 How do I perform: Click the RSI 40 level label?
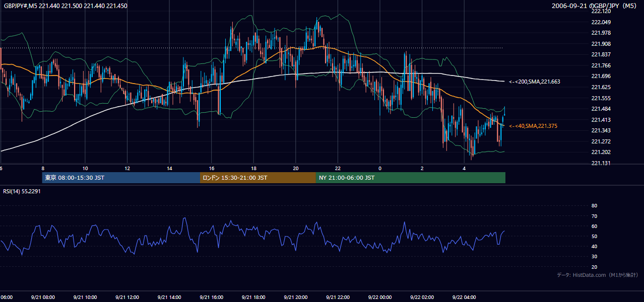pyautogui.click(x=594, y=246)
